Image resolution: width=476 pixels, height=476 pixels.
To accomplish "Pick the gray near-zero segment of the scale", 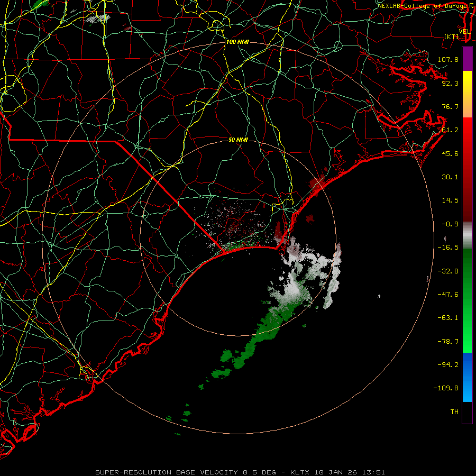I will 467,235.
